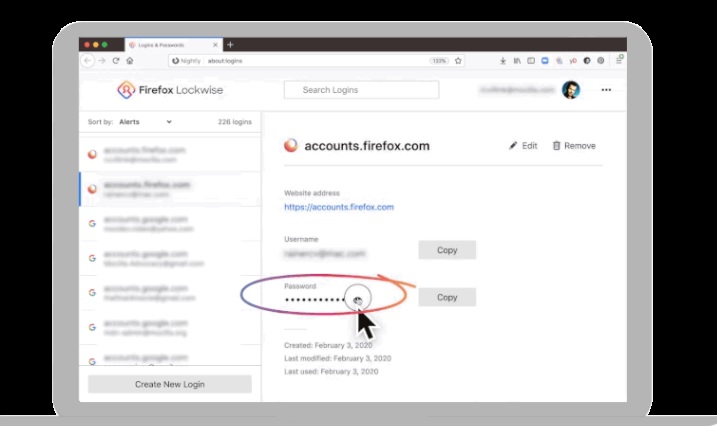
Task: Click the Created: February 3, 2020 text
Action: [328, 345]
